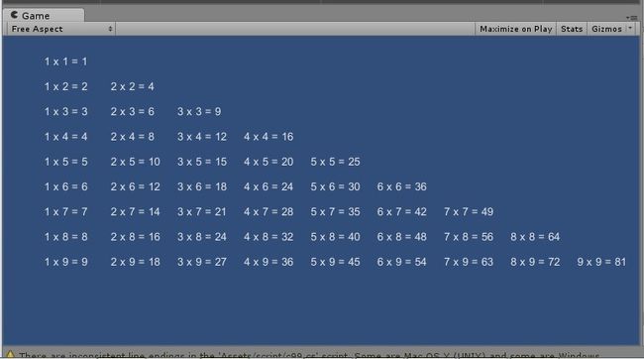Click the text '5 x 7 = 35'
This screenshot has width=644, height=359.
[x=335, y=212]
